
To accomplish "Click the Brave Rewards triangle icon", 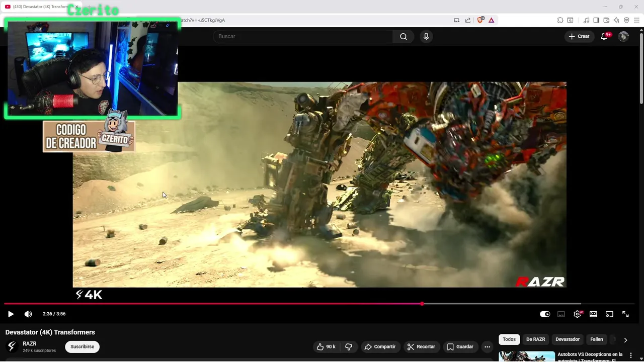I will 491,20.
